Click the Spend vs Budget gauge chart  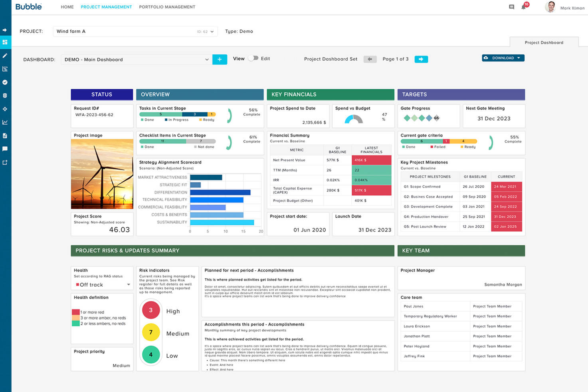coord(354,119)
